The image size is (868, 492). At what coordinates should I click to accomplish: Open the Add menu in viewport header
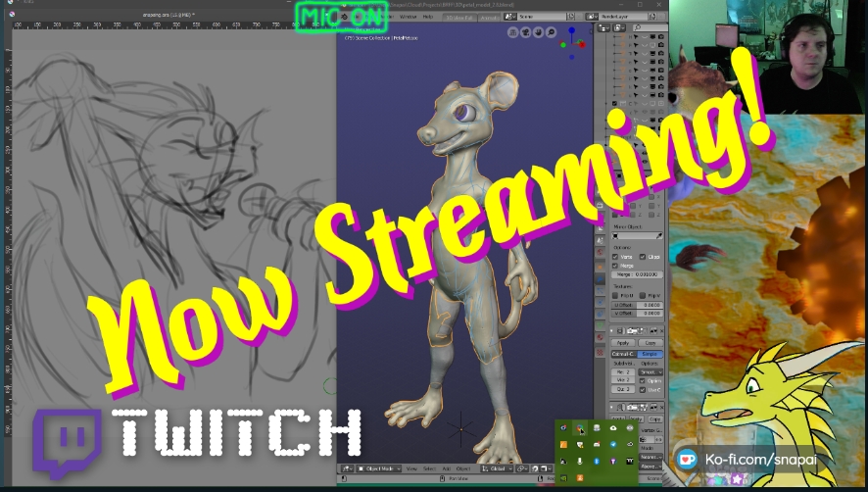tap(446, 468)
